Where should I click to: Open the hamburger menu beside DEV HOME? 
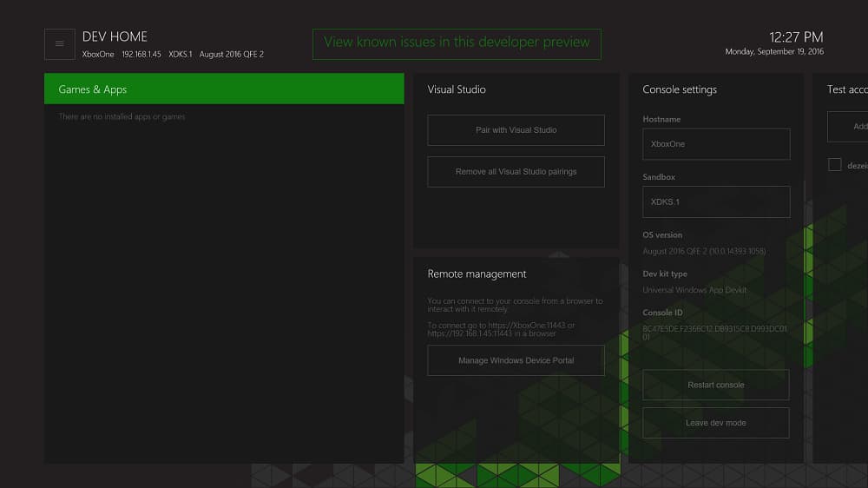coord(59,44)
